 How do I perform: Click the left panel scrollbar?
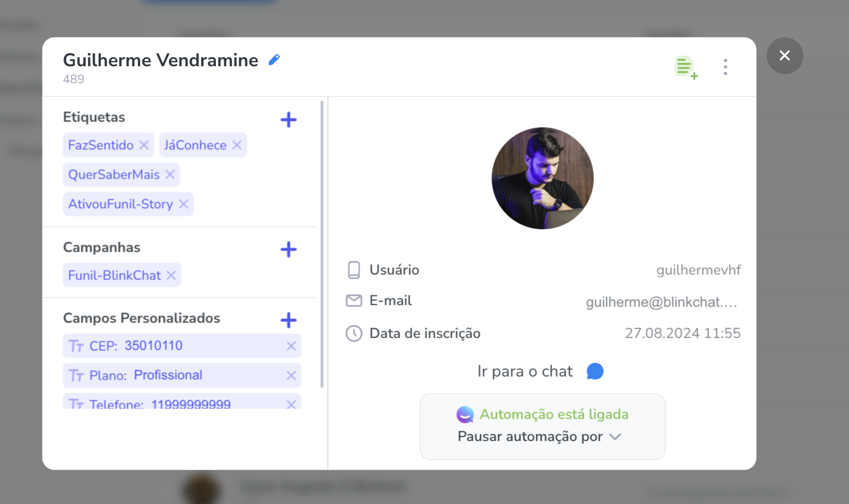tap(322, 244)
